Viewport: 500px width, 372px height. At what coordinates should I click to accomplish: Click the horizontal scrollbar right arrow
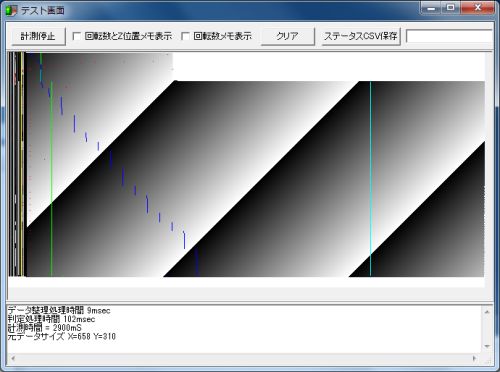point(474,358)
